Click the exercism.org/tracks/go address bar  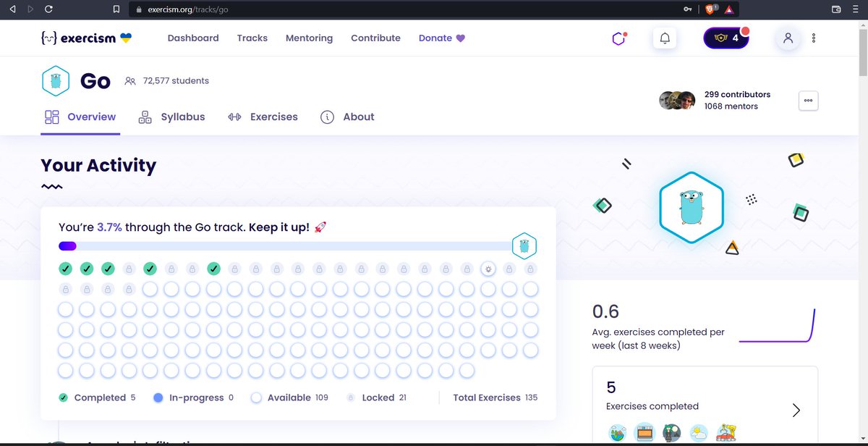point(434,9)
